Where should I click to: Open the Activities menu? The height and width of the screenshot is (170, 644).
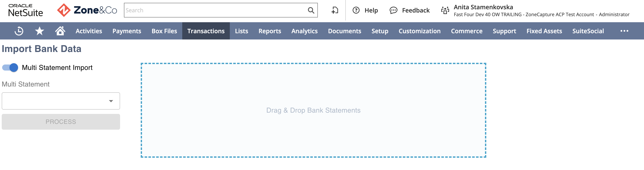(x=89, y=31)
